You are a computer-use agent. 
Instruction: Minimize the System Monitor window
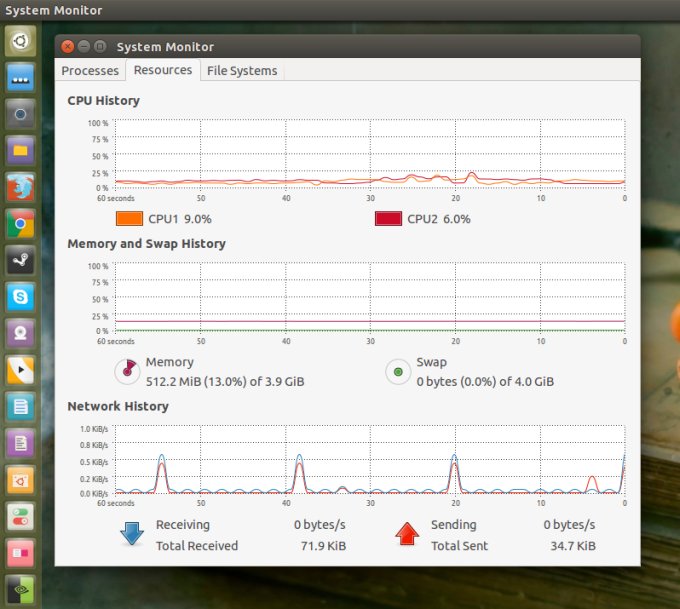83,46
